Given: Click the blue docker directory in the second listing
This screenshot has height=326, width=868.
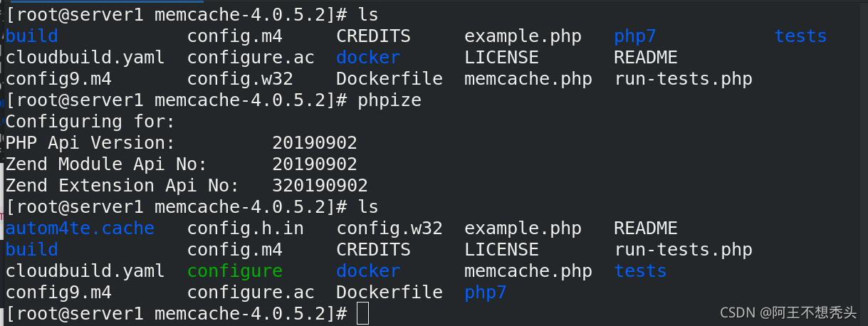Looking at the screenshot, I should pos(368,271).
